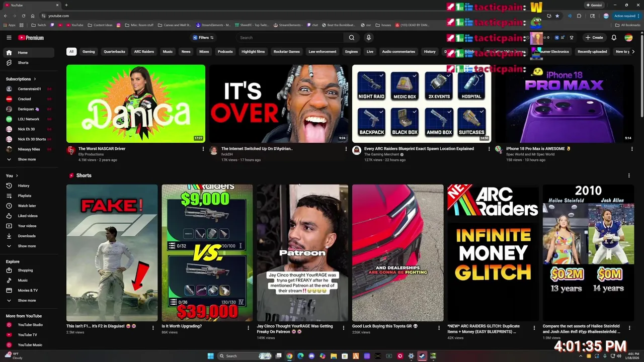Select the All category chip
Screen dimensions: 644x362
click(71, 51)
